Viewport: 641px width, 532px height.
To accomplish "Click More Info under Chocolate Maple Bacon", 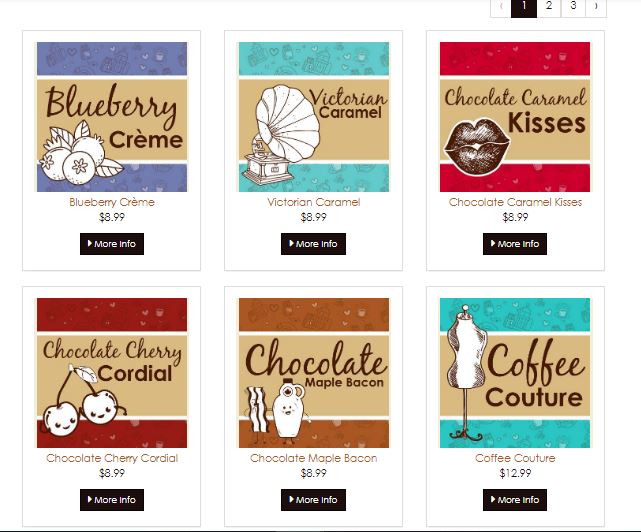I will click(x=313, y=500).
